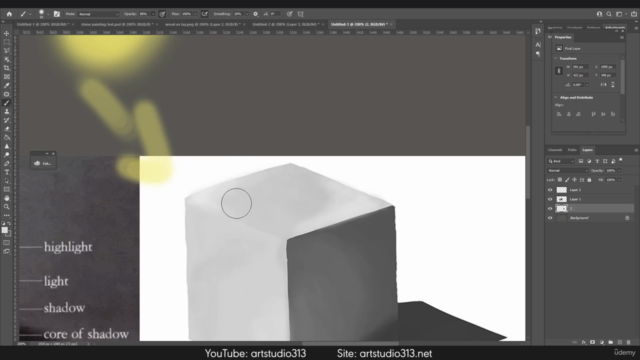640x360 pixels.
Task: Open the Opacity slider dropdown in options bar
Action: pos(153,14)
